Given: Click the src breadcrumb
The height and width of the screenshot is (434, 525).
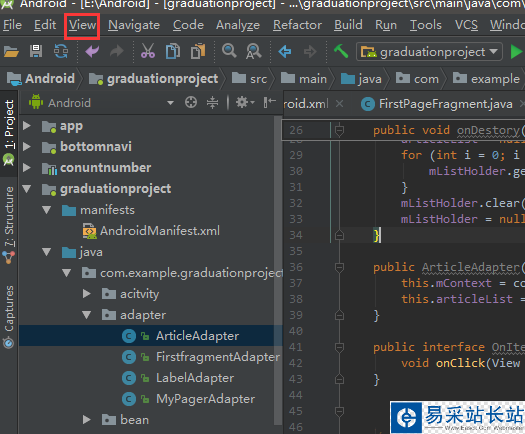Looking at the screenshot, I should [x=250, y=79].
